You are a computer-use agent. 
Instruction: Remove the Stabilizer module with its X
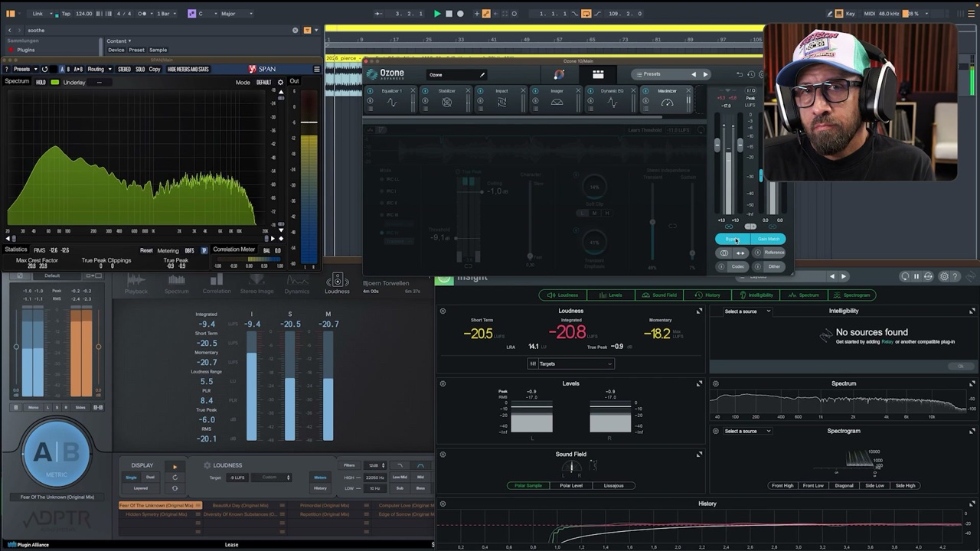468,90
